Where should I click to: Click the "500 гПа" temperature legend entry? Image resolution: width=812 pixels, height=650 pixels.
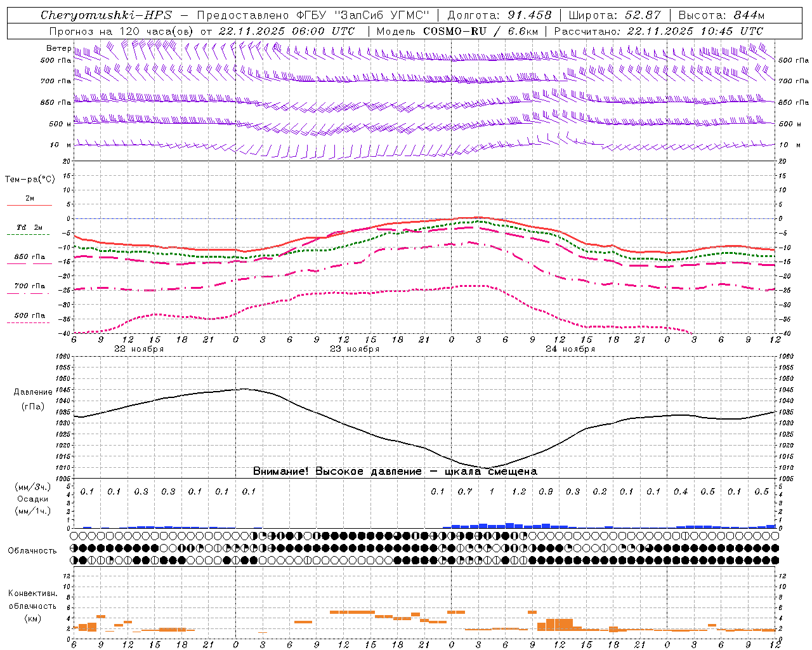[30, 315]
